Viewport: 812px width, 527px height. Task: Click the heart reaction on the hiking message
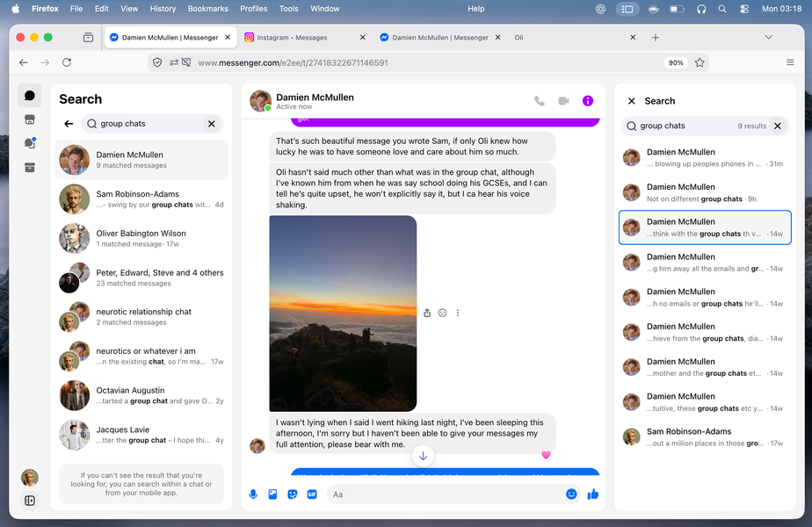tap(546, 454)
